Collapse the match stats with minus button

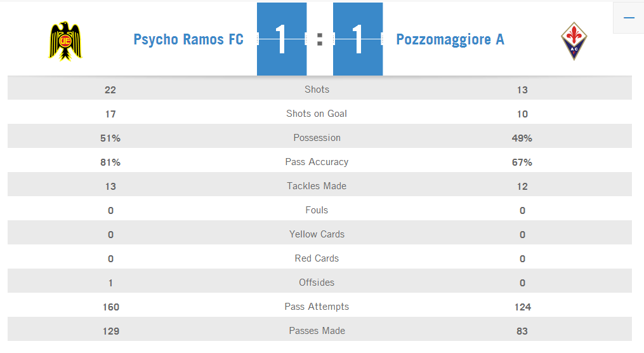pos(629,18)
